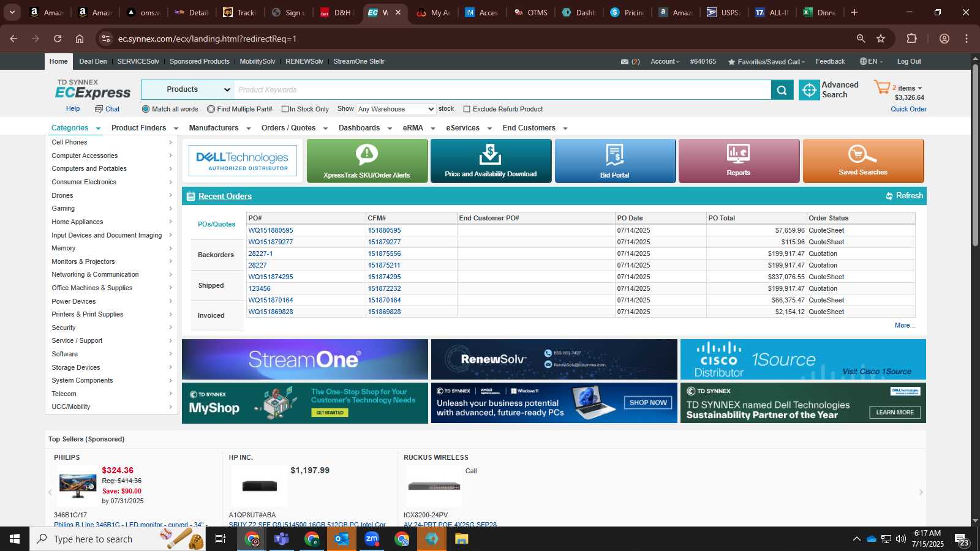Click Log Out link
980x551 pixels.
coord(909,62)
